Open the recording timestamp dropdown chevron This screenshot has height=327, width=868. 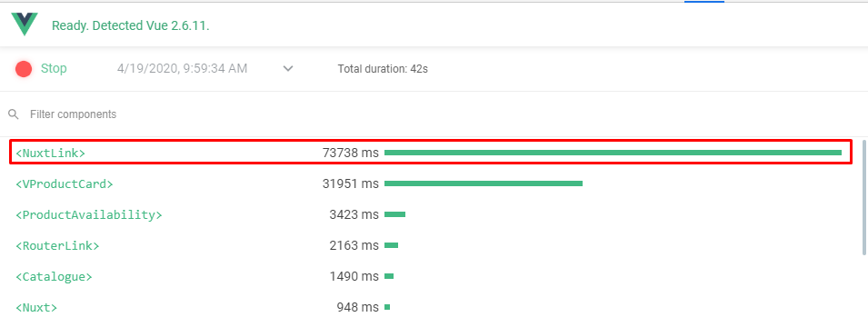pyautogui.click(x=288, y=69)
